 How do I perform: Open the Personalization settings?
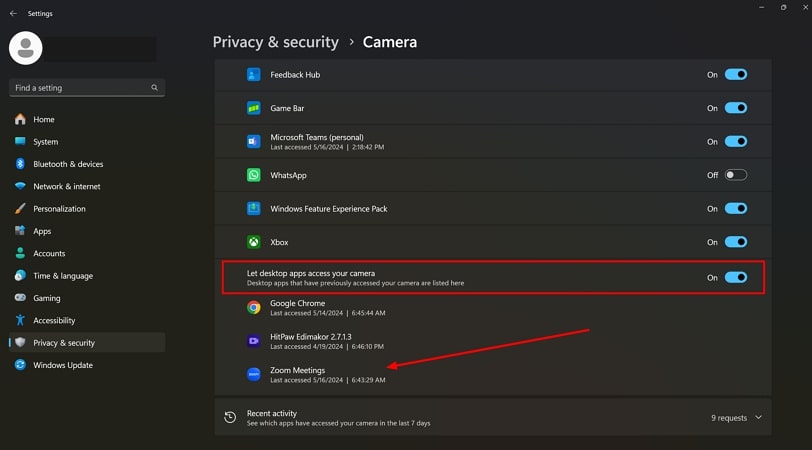pos(59,209)
